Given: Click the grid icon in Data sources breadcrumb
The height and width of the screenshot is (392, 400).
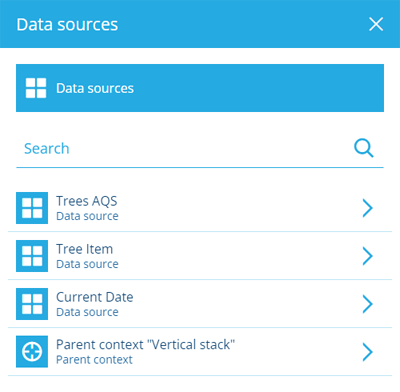Looking at the screenshot, I should click(36, 88).
